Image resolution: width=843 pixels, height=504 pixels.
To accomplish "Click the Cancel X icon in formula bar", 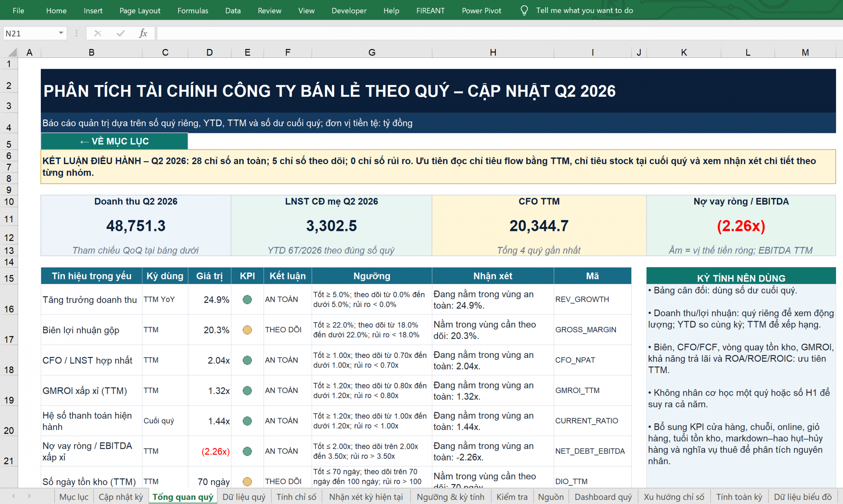I will click(x=97, y=33).
